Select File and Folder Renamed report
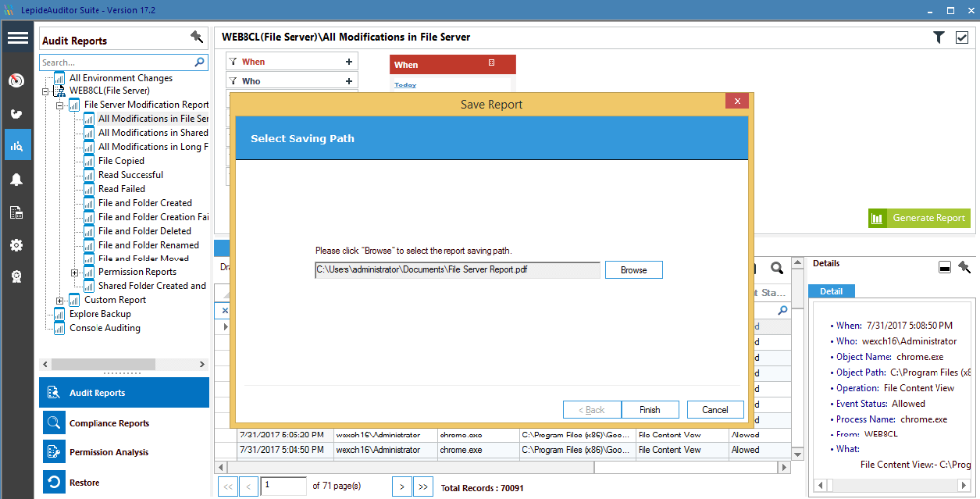The height and width of the screenshot is (499, 980). click(x=148, y=245)
